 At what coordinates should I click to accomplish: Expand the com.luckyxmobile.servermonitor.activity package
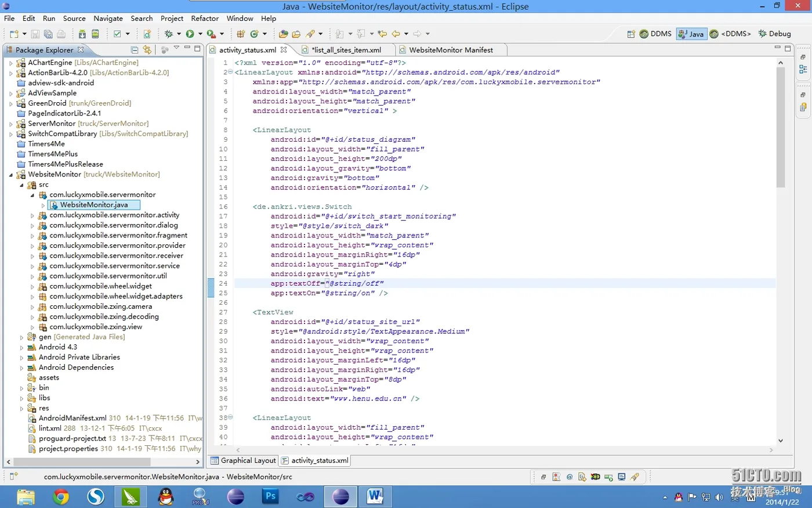[x=32, y=215]
